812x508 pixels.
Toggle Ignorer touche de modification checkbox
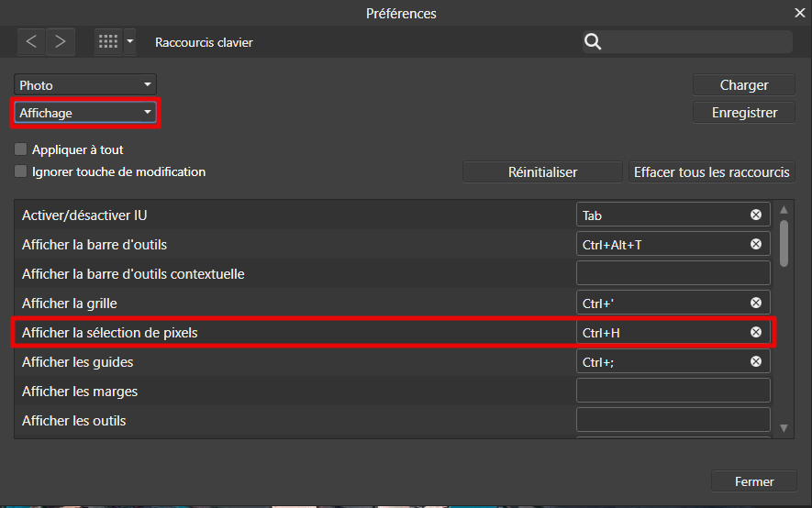21,171
